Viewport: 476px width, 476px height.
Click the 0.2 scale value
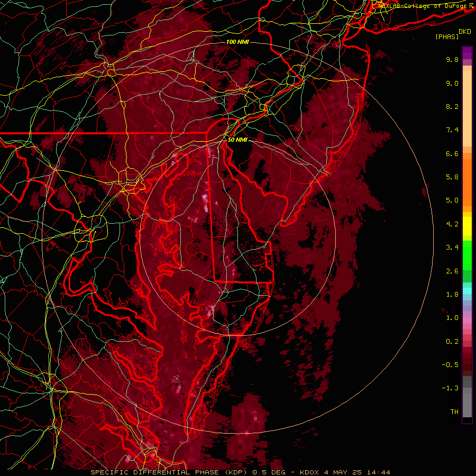[452, 342]
